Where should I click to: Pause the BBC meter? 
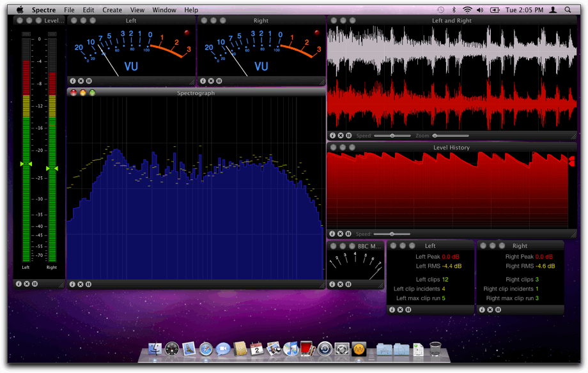(348, 284)
